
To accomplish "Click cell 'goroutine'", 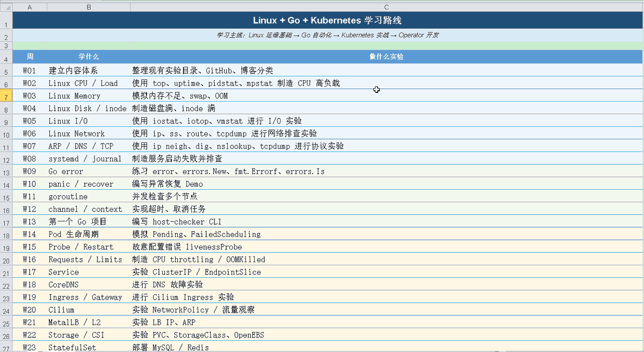I will [x=89, y=196].
